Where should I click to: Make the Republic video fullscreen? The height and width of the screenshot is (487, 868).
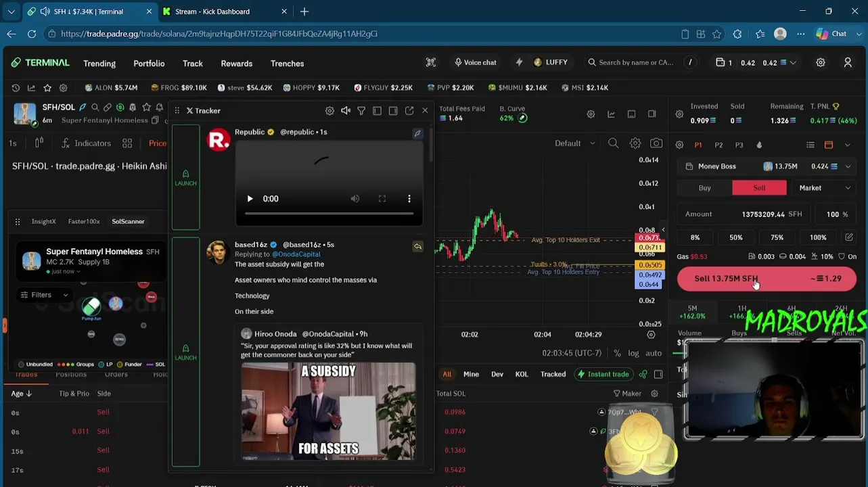tap(382, 199)
